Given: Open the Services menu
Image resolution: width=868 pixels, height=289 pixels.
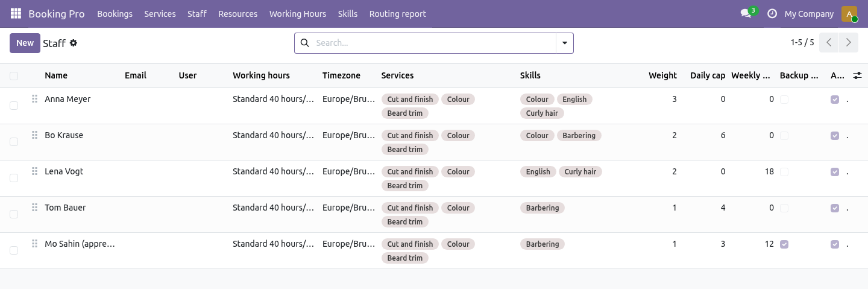Looking at the screenshot, I should point(160,13).
